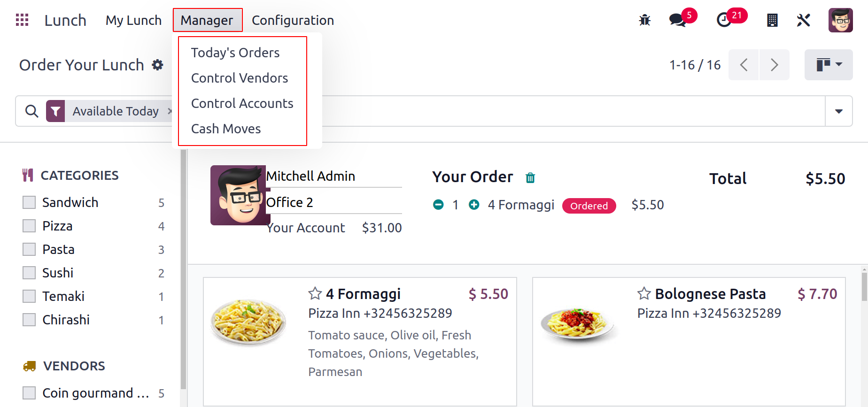Open the developer tools wrench icon
This screenshot has width=868, height=407.
(804, 20)
